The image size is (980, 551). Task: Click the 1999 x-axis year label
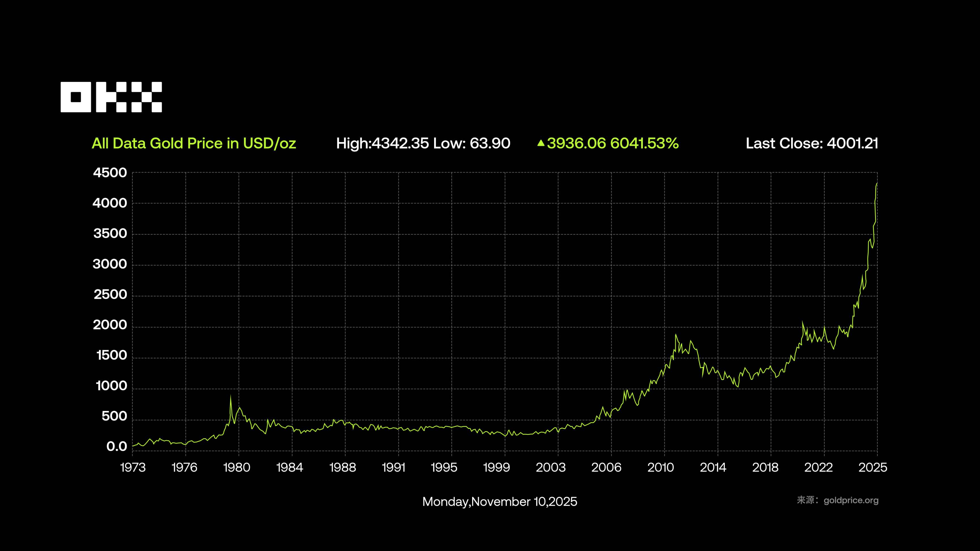496,467
